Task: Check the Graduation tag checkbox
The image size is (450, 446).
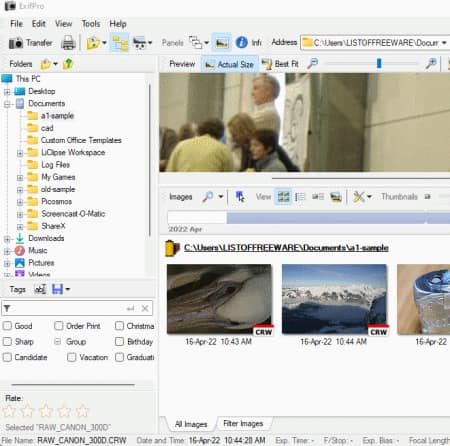Action: click(x=119, y=357)
